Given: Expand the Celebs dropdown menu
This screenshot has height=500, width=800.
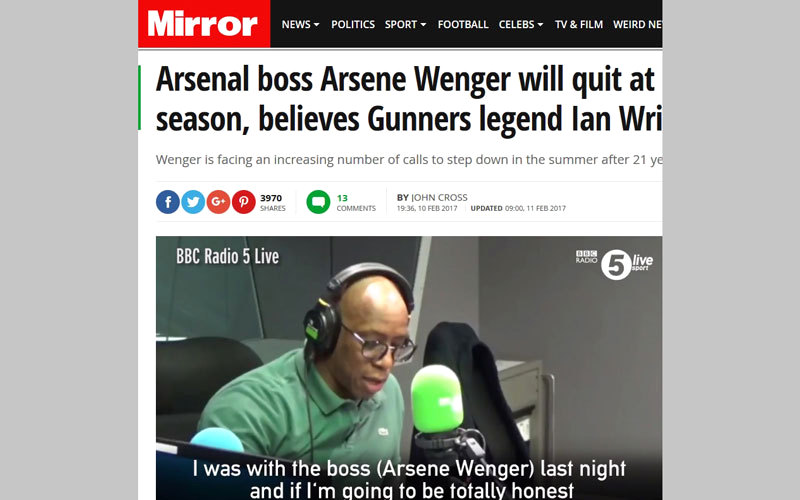Looking at the screenshot, I should click(x=521, y=24).
